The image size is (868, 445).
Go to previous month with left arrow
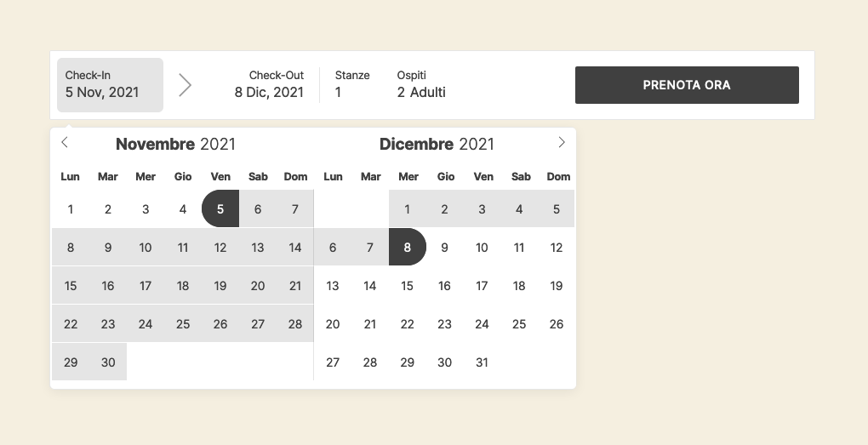65,143
